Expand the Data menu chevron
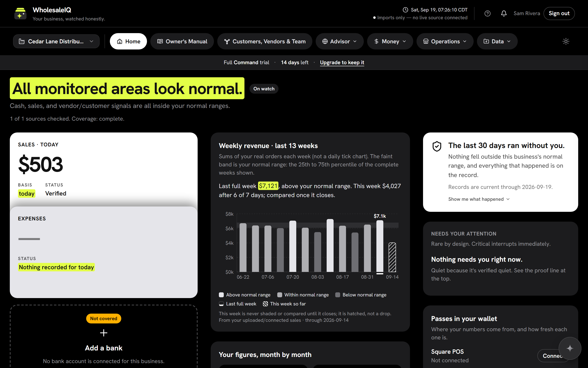This screenshot has height=368, width=588. pyautogui.click(x=509, y=41)
